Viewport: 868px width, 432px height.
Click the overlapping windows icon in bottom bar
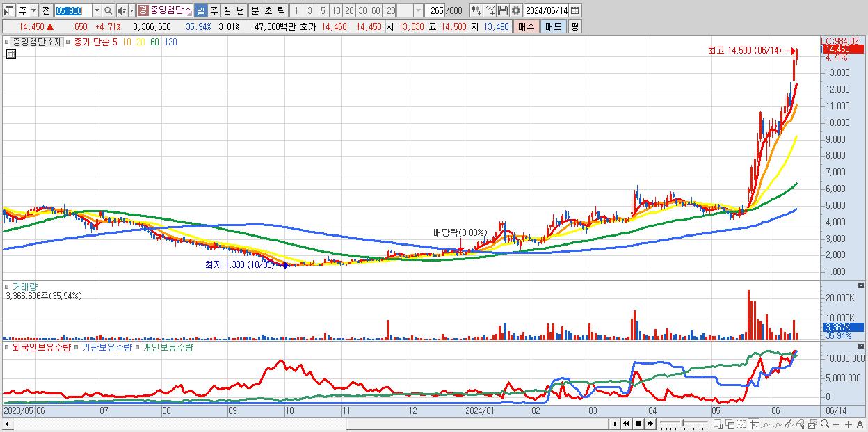point(730,424)
